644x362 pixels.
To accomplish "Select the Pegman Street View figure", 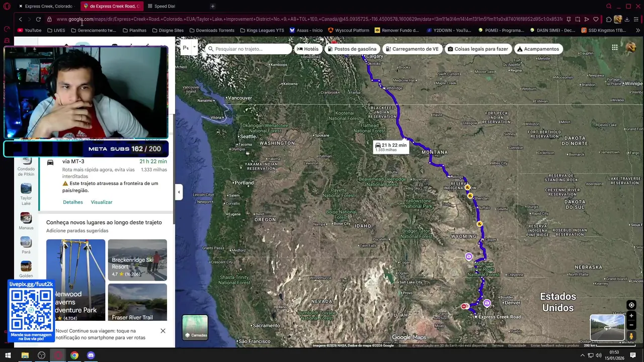I will [631, 336].
